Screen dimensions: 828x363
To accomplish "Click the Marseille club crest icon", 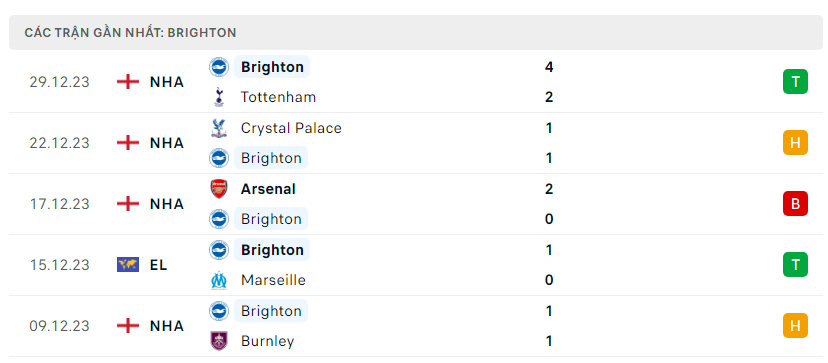I will 219,280.
